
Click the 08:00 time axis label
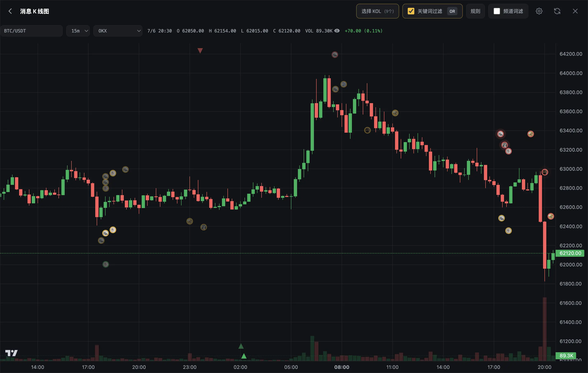(342, 367)
